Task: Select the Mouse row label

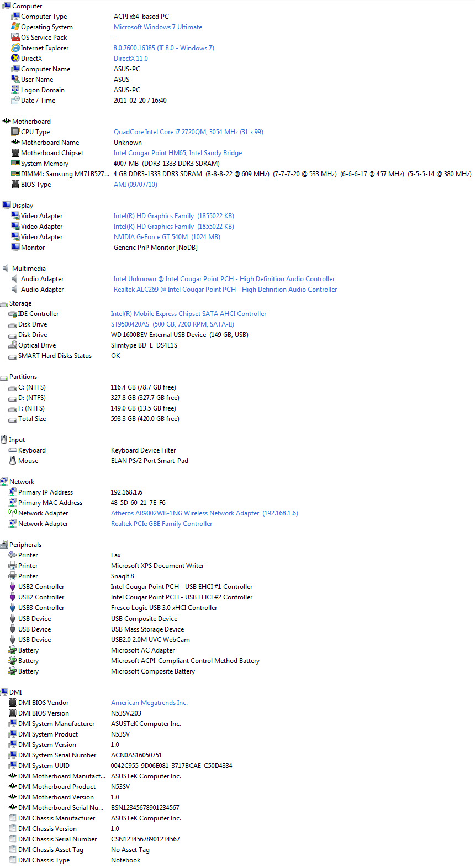Action: (28, 460)
